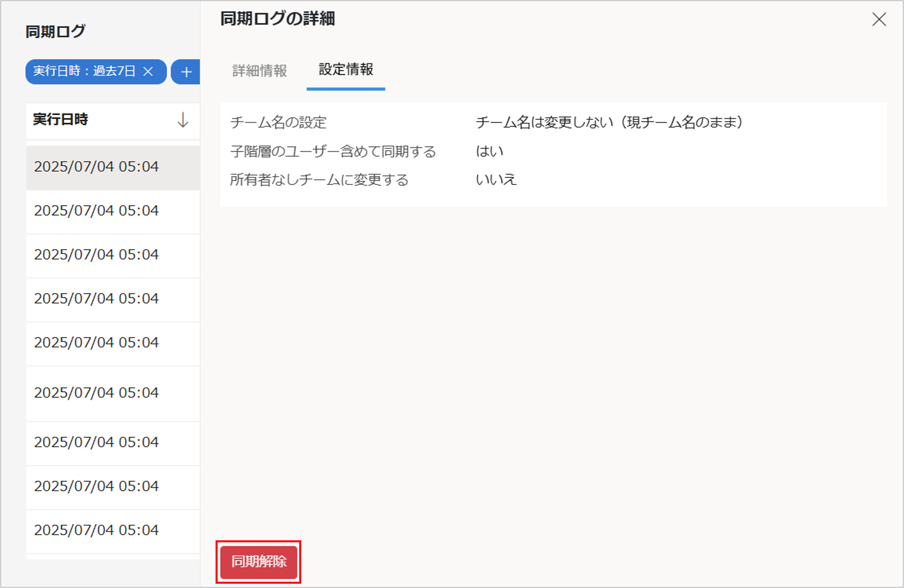Toggle sort arrow on 実行日時 column

[x=183, y=120]
